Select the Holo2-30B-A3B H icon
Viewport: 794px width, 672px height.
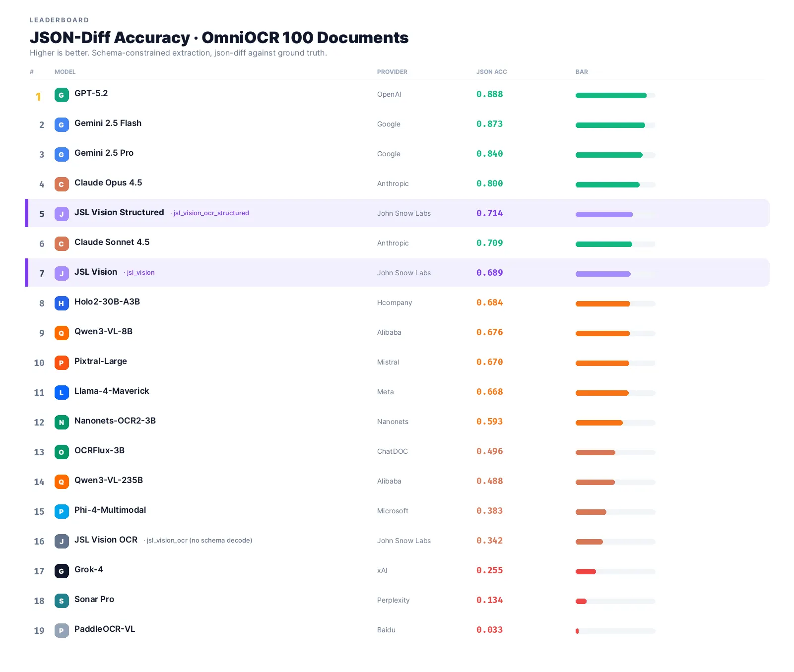[62, 303]
